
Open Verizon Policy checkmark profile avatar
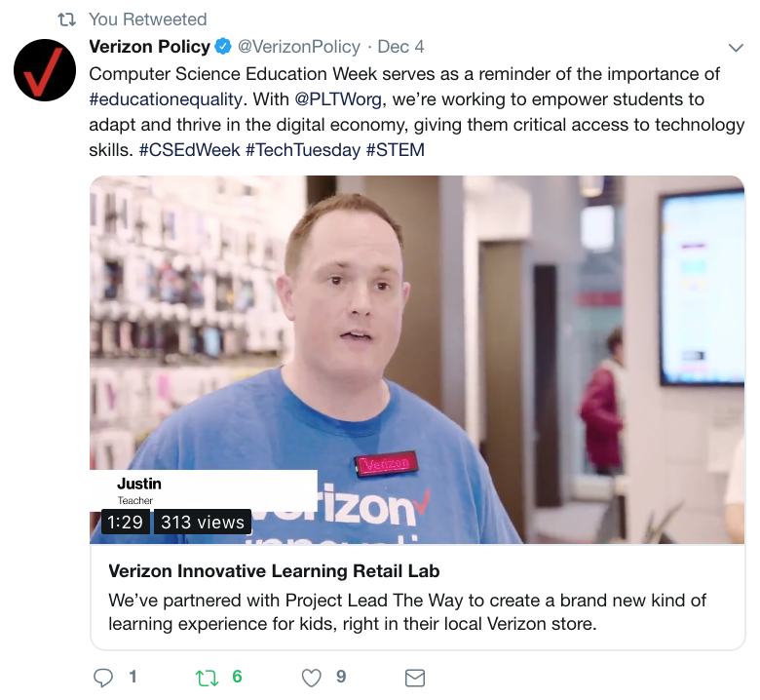click(45, 70)
